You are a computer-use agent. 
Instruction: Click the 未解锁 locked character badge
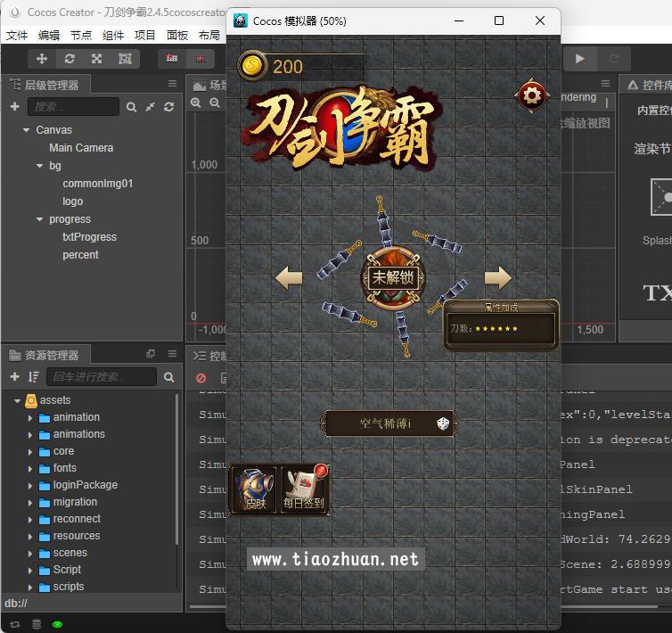click(393, 278)
